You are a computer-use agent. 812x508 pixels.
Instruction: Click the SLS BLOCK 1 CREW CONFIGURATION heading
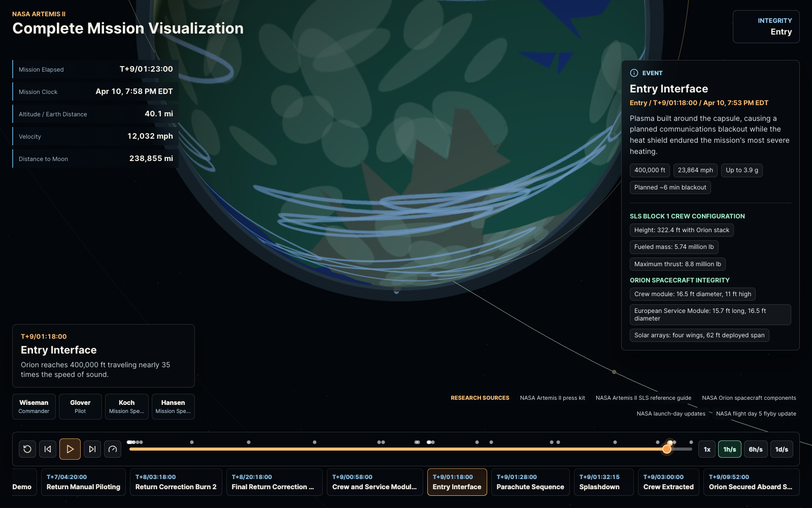click(x=687, y=216)
